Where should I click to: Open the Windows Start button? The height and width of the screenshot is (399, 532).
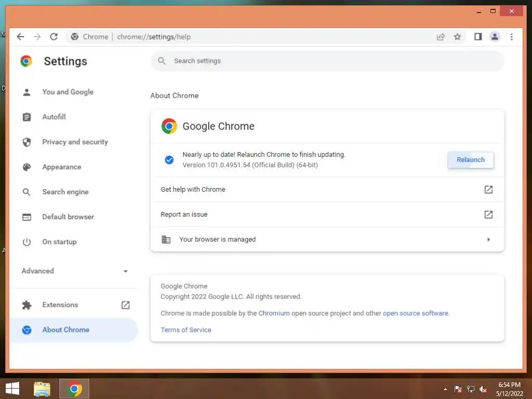[12, 389]
